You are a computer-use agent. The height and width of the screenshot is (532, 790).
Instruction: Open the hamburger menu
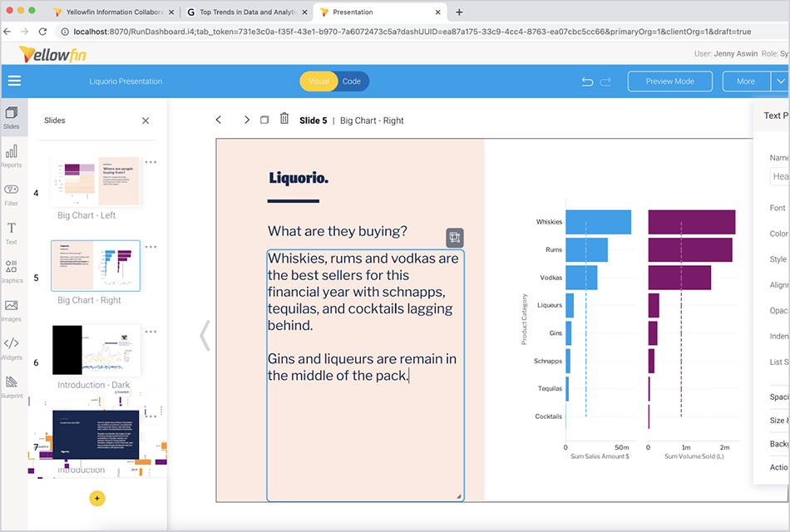point(14,81)
